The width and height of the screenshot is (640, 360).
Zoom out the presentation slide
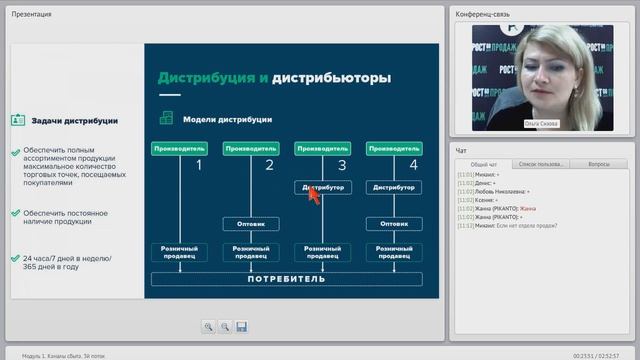pyautogui.click(x=225, y=327)
